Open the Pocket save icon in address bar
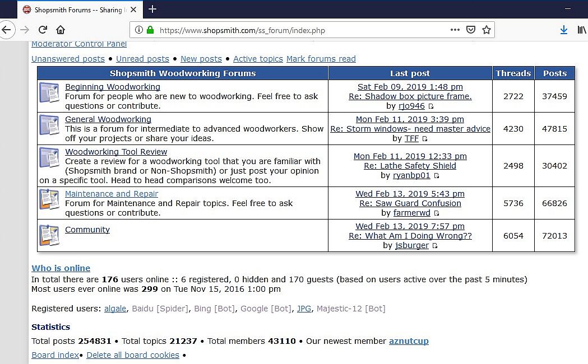This screenshot has width=588, height=364. pos(471,30)
